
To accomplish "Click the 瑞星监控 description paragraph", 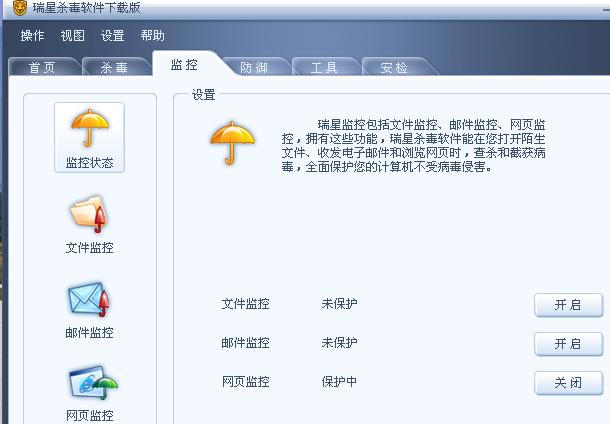I will (x=414, y=146).
